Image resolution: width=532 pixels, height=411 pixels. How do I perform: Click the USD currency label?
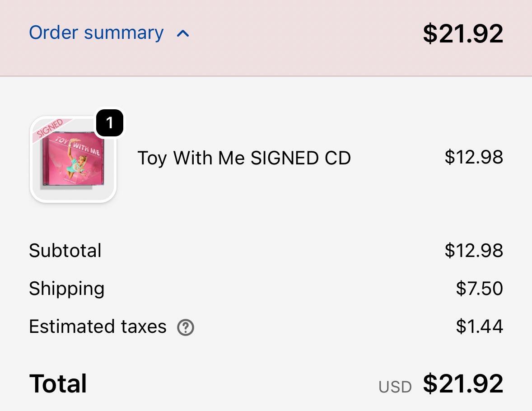click(x=395, y=387)
